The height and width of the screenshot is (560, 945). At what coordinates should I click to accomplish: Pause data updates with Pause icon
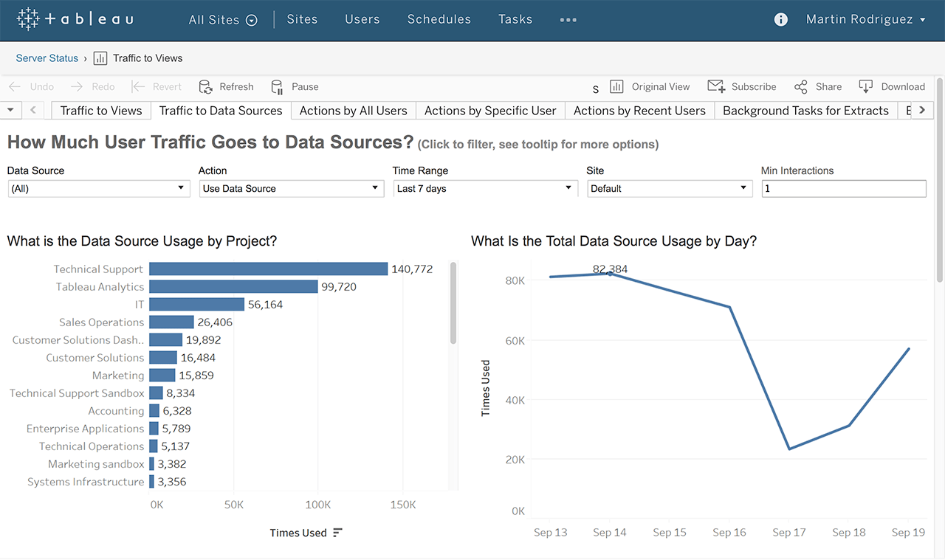click(277, 87)
